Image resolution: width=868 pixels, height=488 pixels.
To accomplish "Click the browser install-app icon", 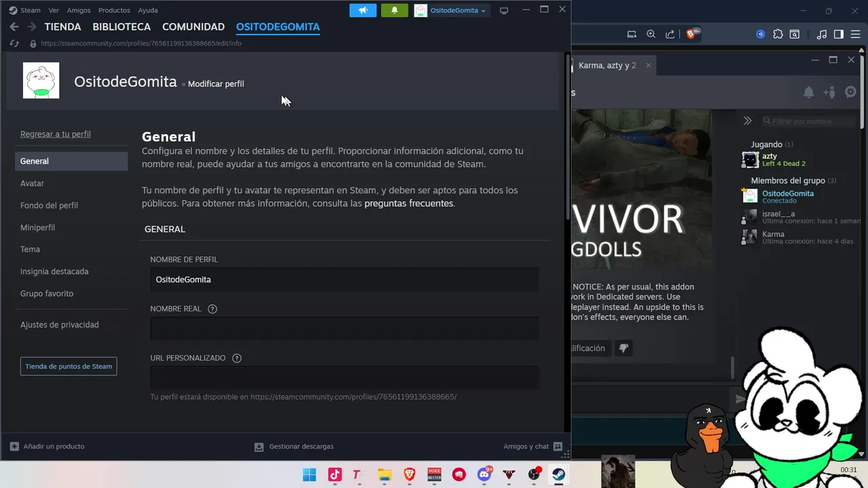I will (632, 35).
